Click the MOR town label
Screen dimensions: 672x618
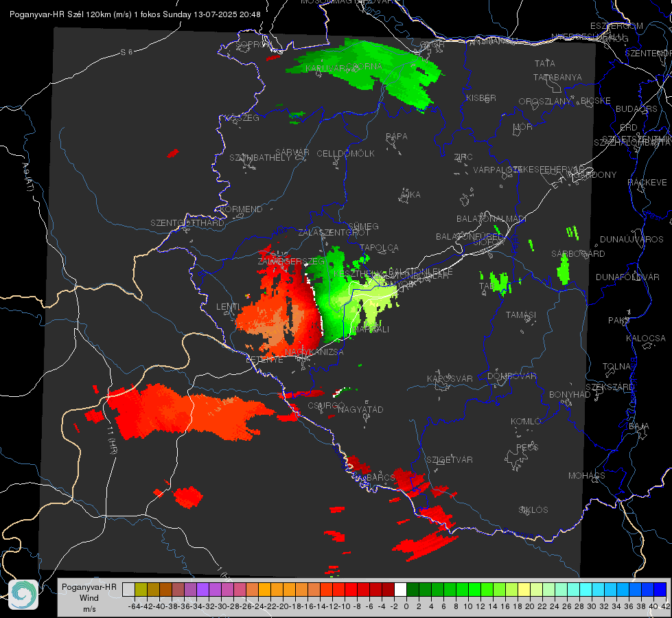(523, 127)
